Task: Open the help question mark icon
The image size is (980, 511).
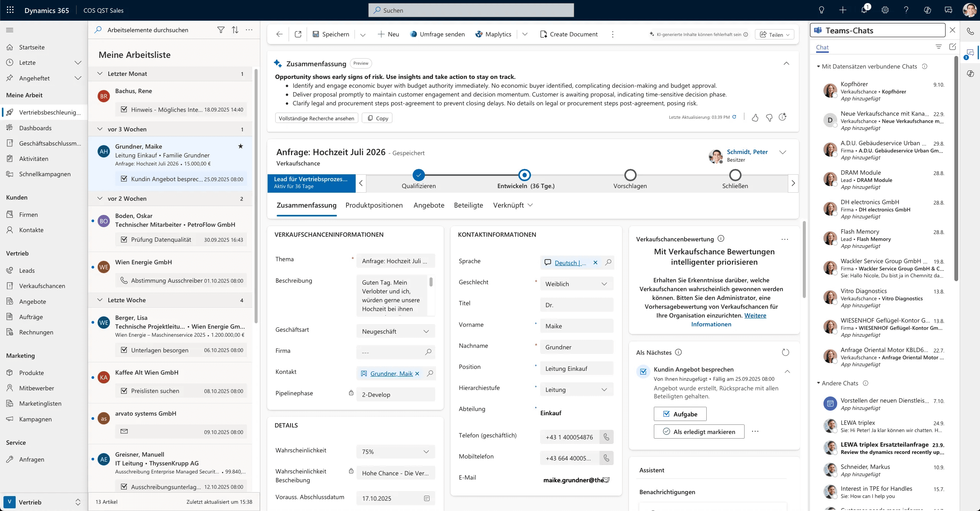Action: (906, 10)
